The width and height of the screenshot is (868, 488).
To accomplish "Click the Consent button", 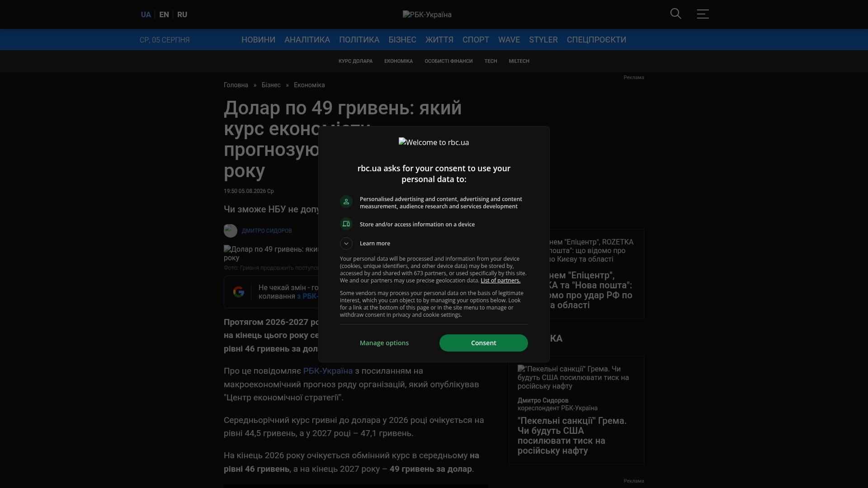I will pyautogui.click(x=483, y=343).
